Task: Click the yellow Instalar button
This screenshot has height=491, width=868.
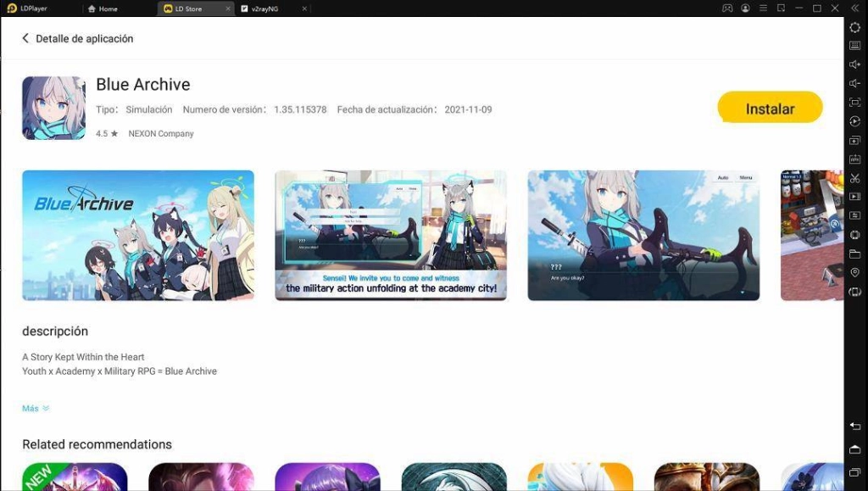Action: pyautogui.click(x=770, y=108)
